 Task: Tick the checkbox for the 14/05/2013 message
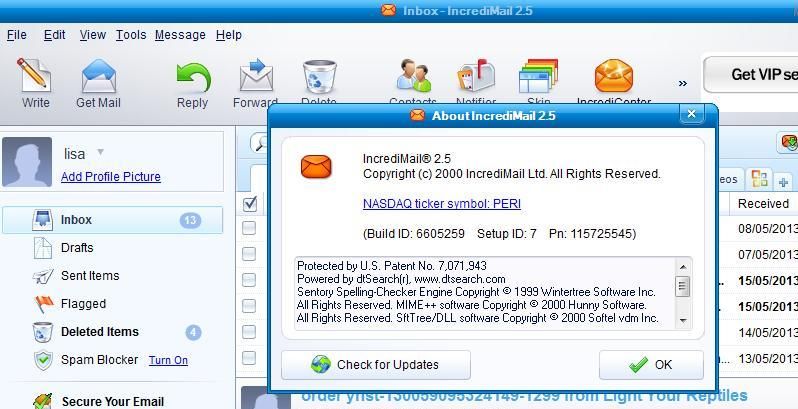(249, 332)
